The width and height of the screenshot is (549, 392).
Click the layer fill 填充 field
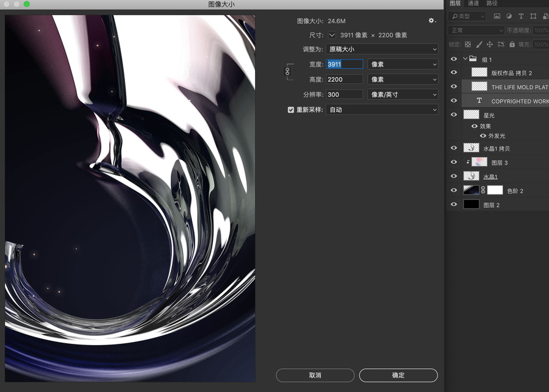pyautogui.click(x=540, y=45)
